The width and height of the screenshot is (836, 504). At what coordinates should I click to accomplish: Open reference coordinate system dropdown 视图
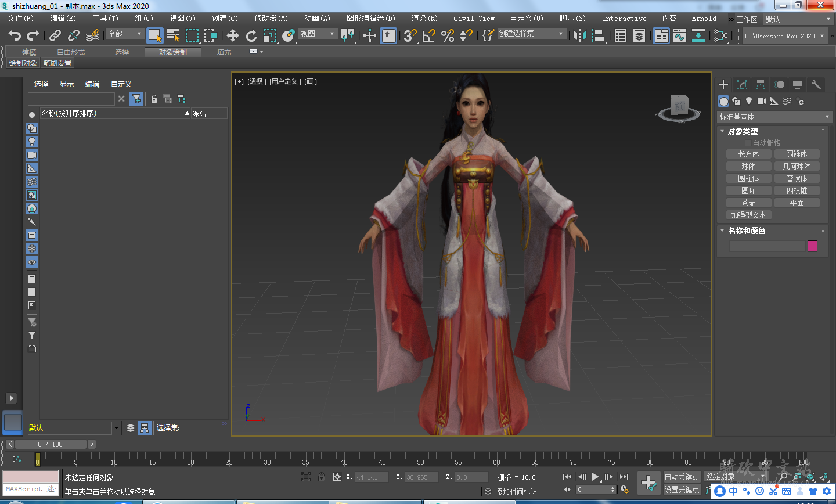click(318, 34)
